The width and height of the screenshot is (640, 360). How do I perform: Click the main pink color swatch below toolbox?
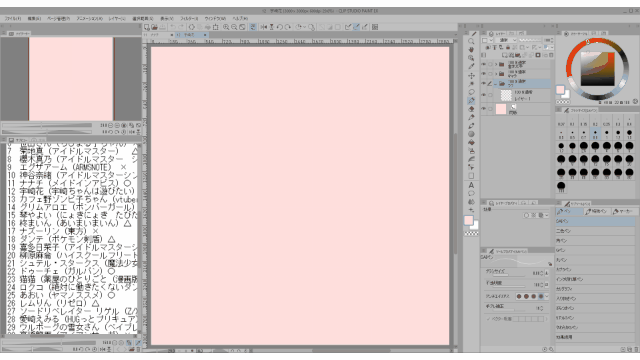point(469,220)
